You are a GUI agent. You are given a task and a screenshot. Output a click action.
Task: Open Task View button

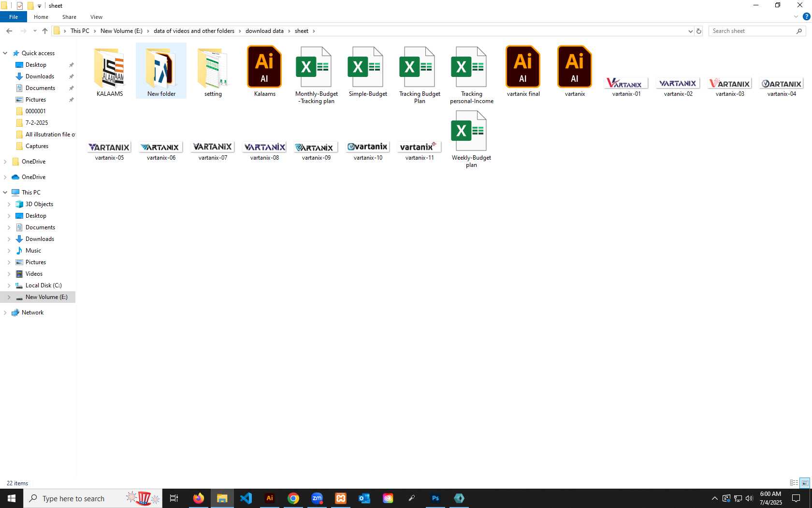174,498
